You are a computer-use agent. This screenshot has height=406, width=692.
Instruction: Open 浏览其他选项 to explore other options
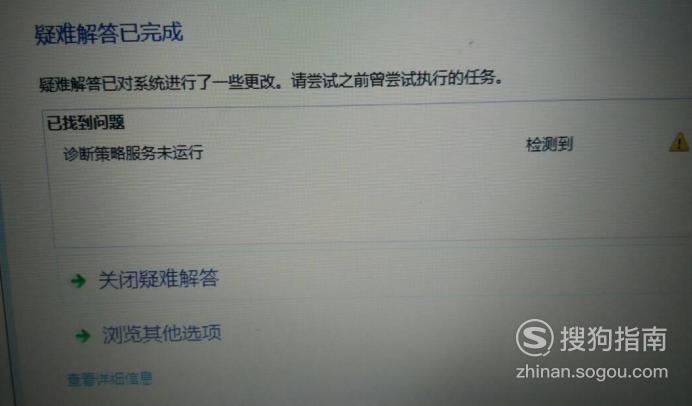(x=162, y=334)
